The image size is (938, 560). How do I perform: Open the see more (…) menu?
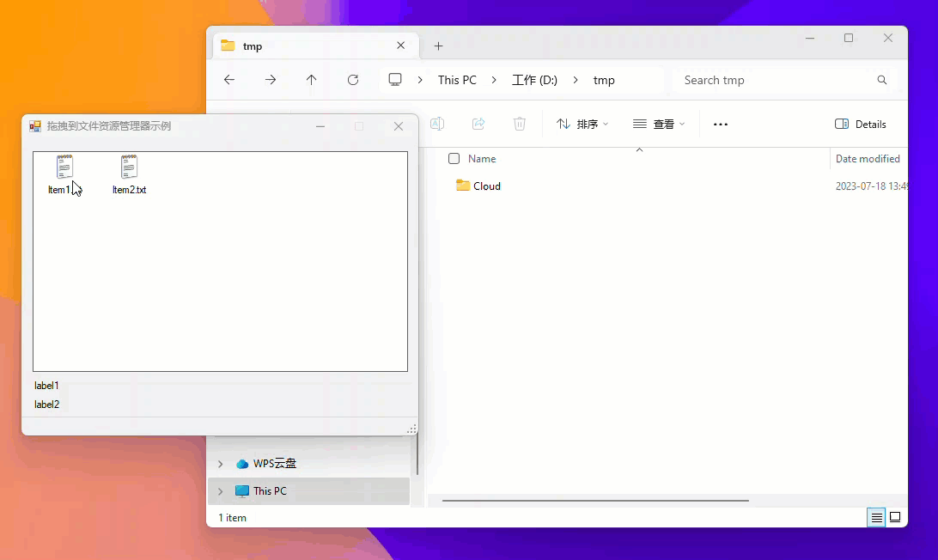tap(721, 124)
